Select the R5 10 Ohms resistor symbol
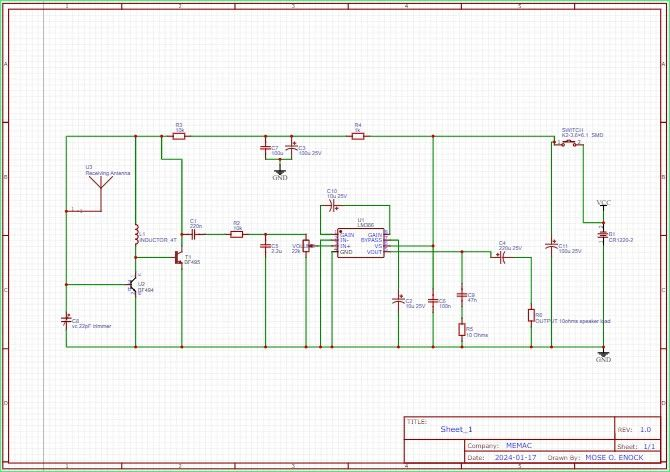Screen dimensions: 670x472 [x=461, y=329]
